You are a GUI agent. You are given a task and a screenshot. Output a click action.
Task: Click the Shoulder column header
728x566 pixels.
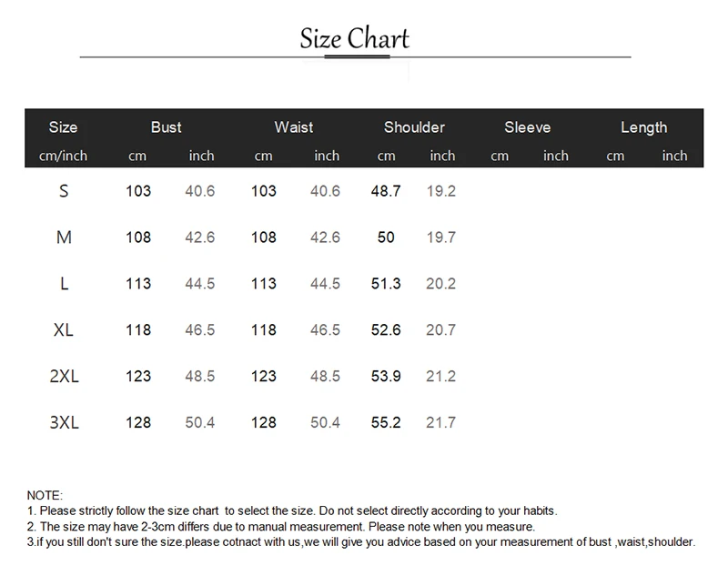(x=414, y=127)
